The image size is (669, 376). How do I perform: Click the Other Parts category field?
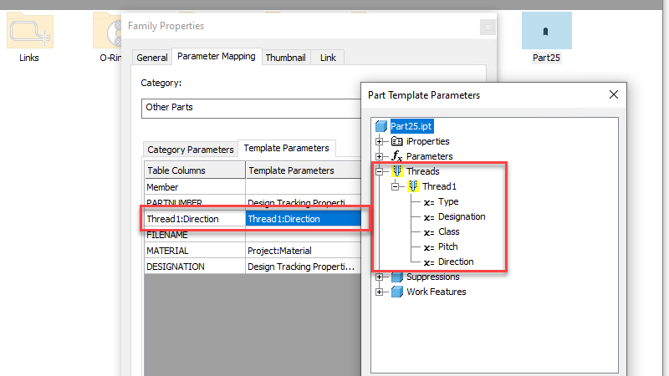[x=251, y=108]
